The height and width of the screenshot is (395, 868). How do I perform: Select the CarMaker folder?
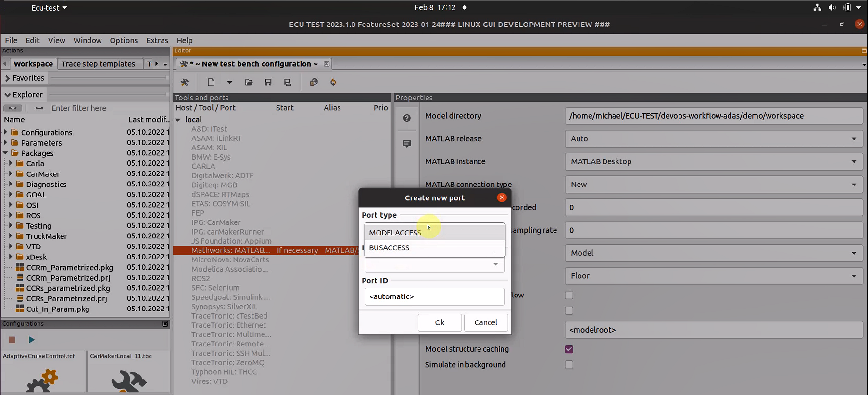pos(43,174)
